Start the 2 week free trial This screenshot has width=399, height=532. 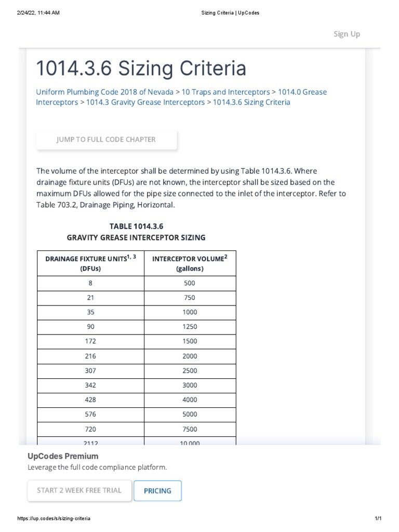(79, 490)
